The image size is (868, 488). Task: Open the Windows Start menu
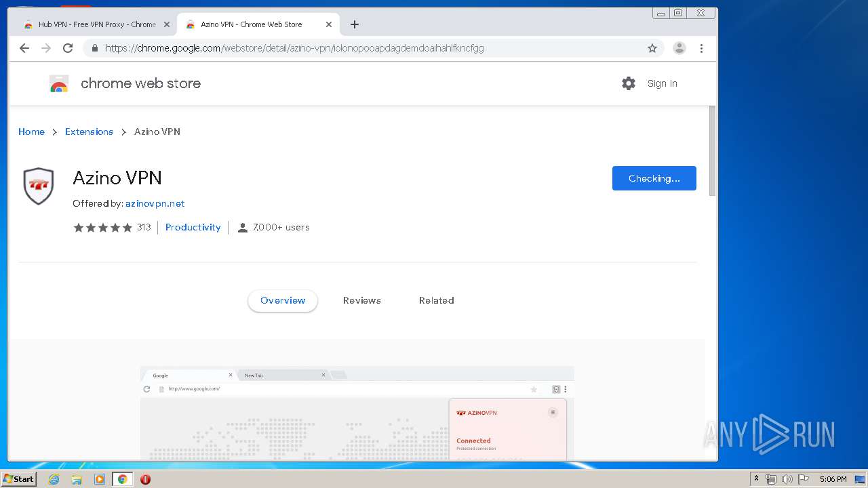pos(19,479)
